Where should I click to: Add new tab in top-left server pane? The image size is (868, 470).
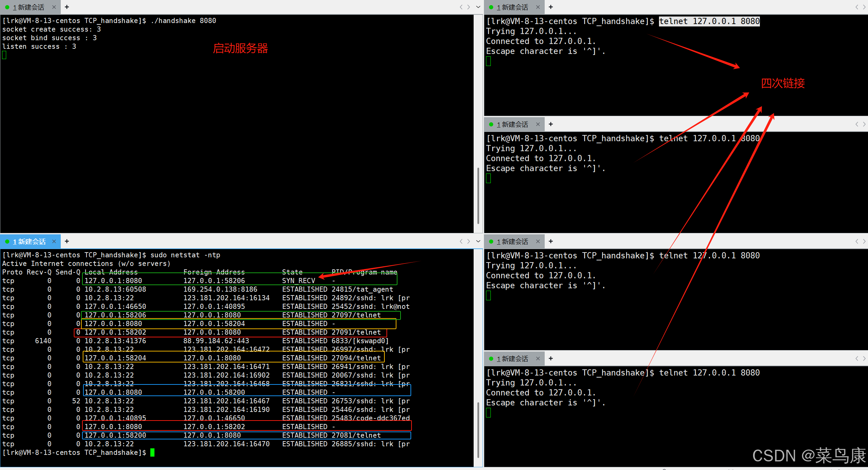[67, 7]
